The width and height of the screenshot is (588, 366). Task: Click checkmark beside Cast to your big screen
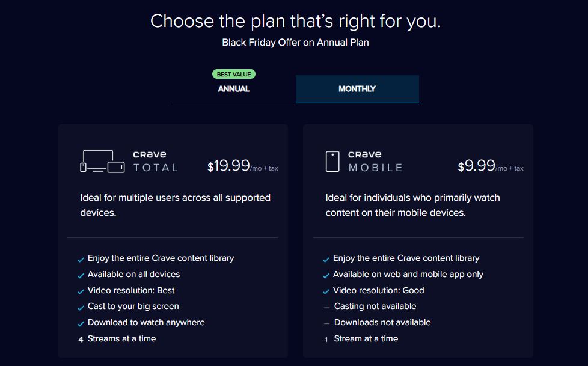coord(81,308)
